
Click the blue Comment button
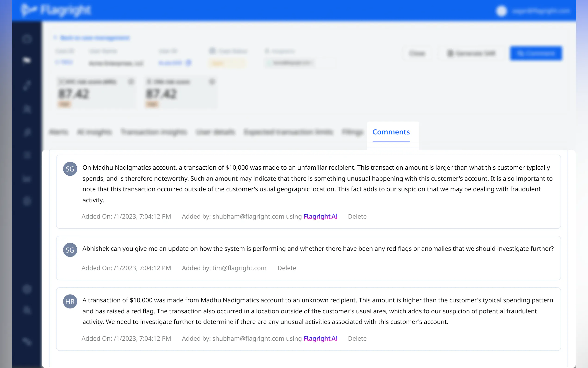(x=536, y=53)
